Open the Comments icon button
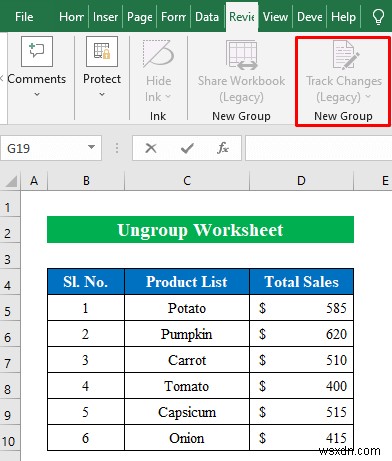Viewport: 392px width, 461px height. click(37, 51)
